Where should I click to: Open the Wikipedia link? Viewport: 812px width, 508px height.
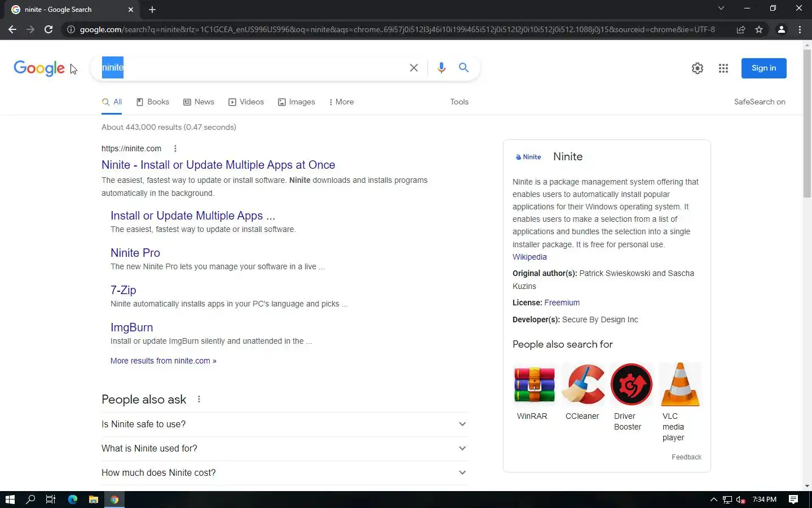coord(529,257)
